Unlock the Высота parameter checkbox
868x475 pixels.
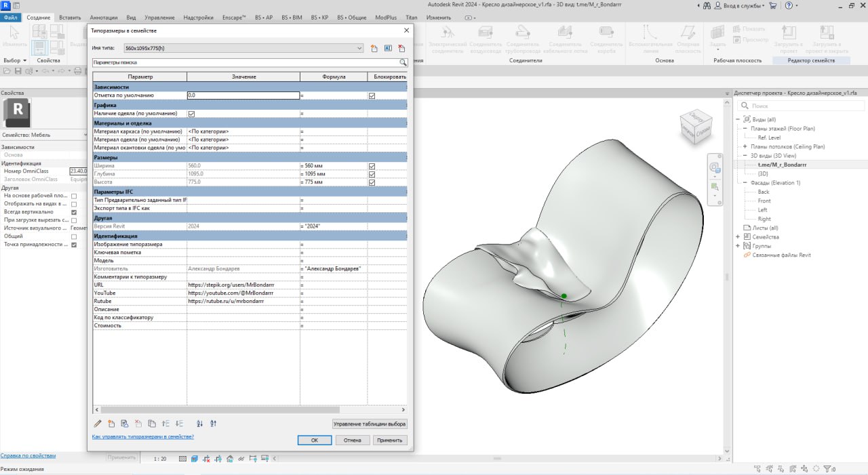(x=372, y=182)
